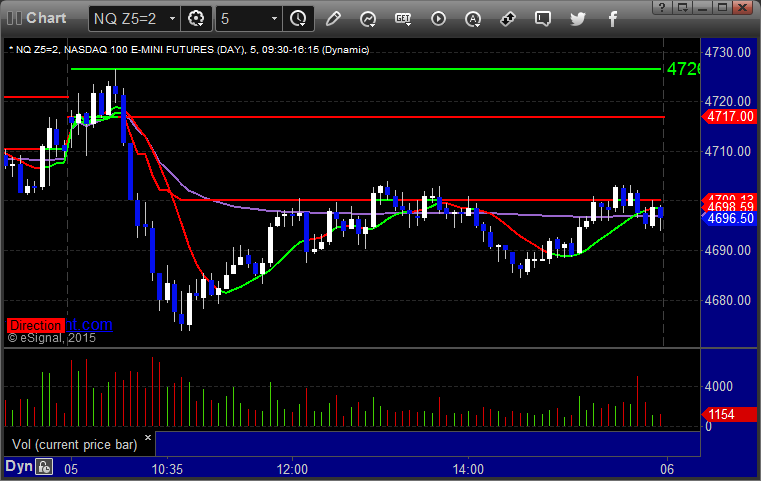The height and width of the screenshot is (481, 761).
Task: Click the red Direction label
Action: [35, 325]
